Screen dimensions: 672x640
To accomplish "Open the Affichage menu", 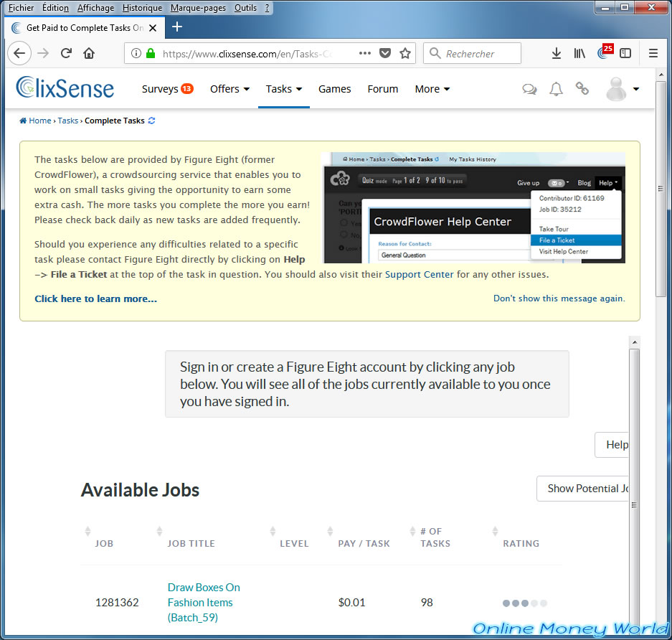I will (x=95, y=8).
